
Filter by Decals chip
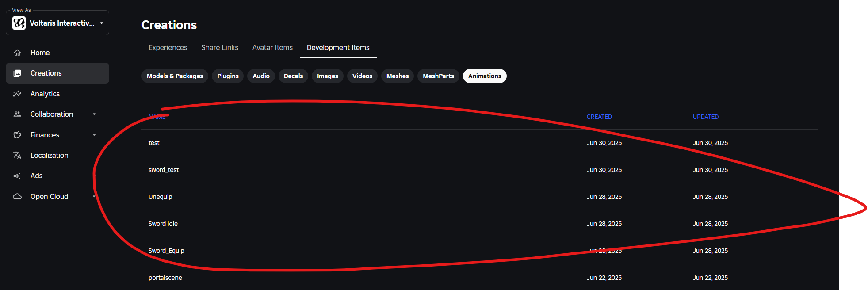tap(293, 76)
